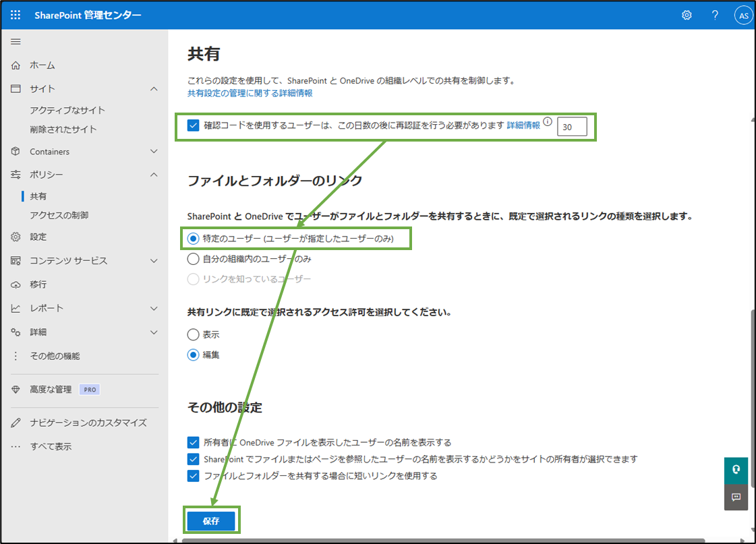The height and width of the screenshot is (544, 756).
Task: Open the ホーム navigation item
Action: [42, 65]
